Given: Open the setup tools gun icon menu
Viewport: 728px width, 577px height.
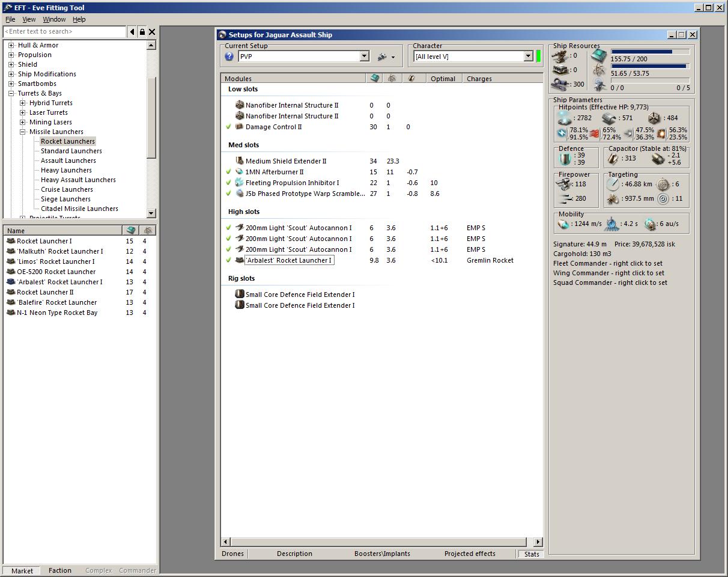Looking at the screenshot, I should click(386, 56).
